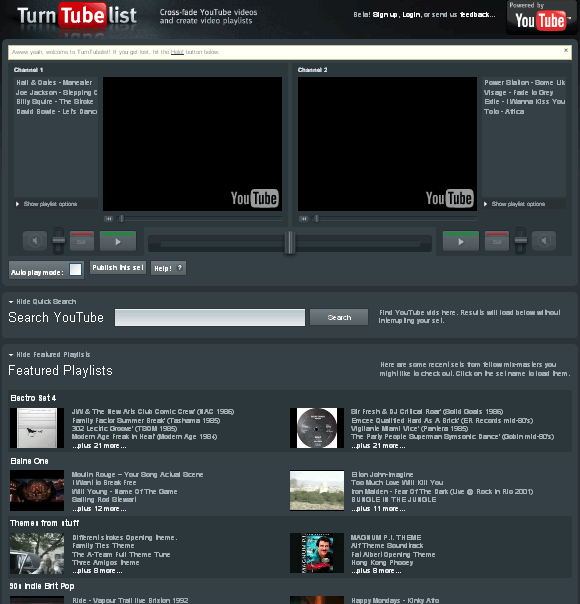Click the Search button

(339, 317)
